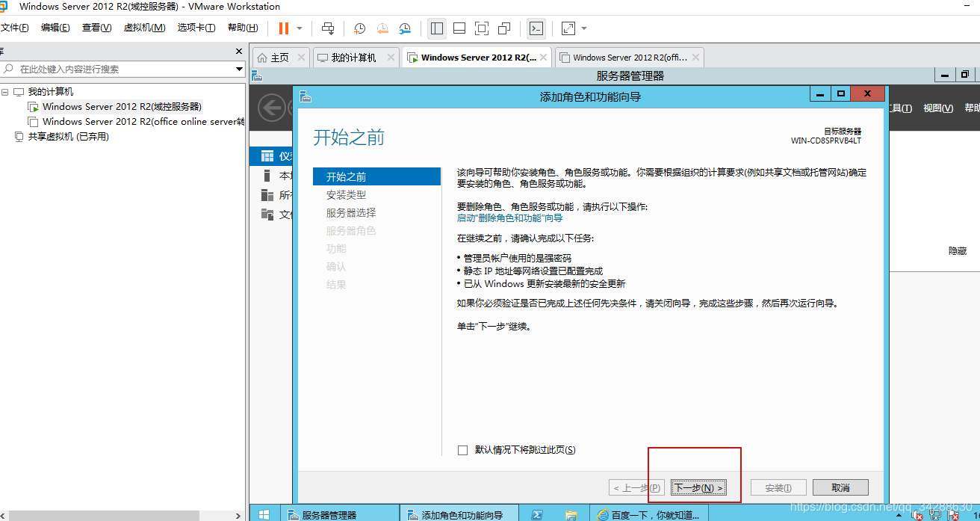
Task: Close the 主页 tab
Action: pos(301,58)
